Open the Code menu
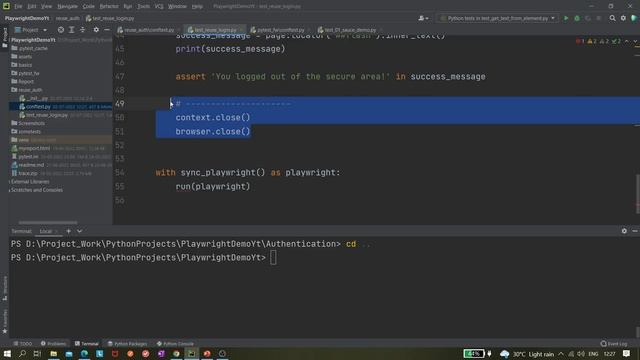640x360 pixels. [89, 7]
